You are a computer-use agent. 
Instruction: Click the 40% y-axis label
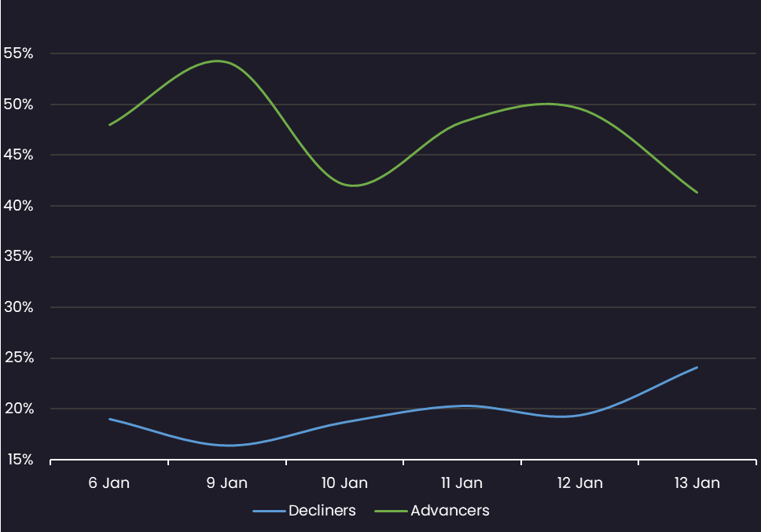pos(18,206)
